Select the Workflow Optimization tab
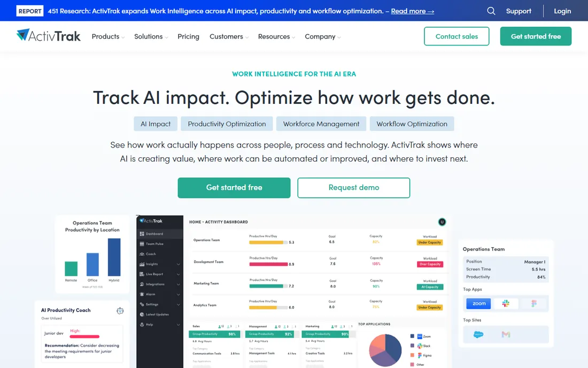The width and height of the screenshot is (588, 368). coord(412,124)
